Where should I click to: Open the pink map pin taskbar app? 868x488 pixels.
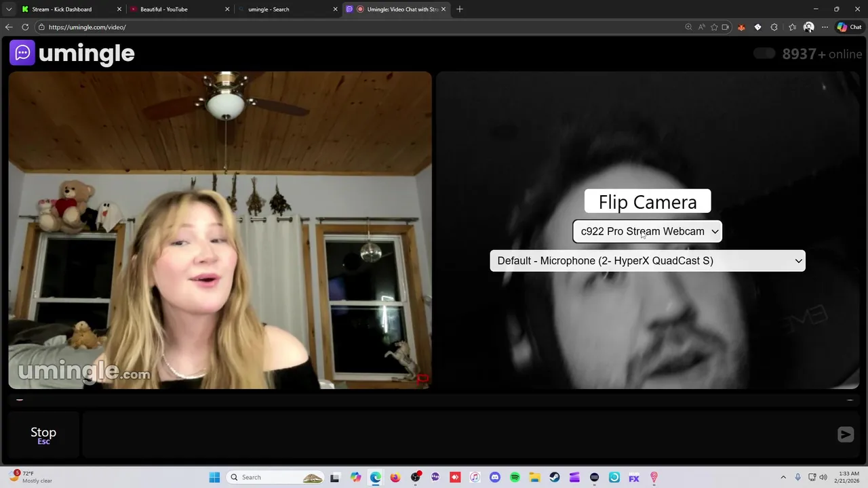(x=654, y=477)
